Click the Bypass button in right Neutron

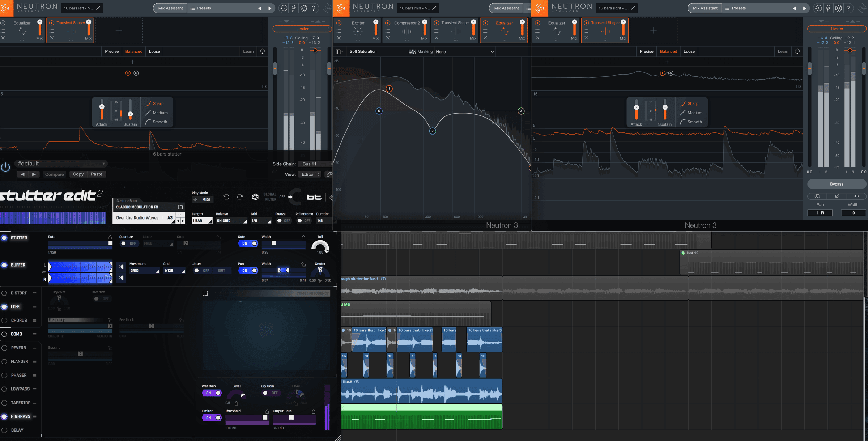click(837, 184)
